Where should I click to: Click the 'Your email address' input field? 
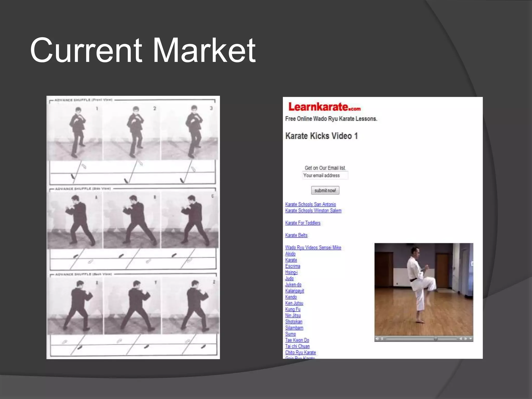click(x=325, y=175)
